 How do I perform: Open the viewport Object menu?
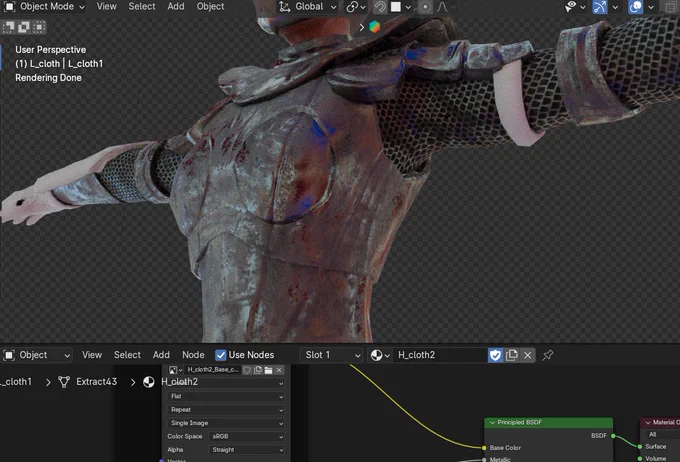point(210,7)
